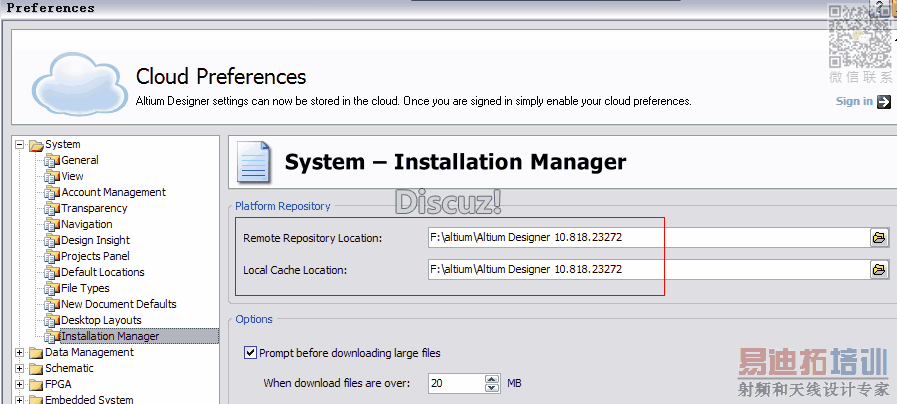Click the browse folder icon for Remote Repository Location

coord(879,238)
